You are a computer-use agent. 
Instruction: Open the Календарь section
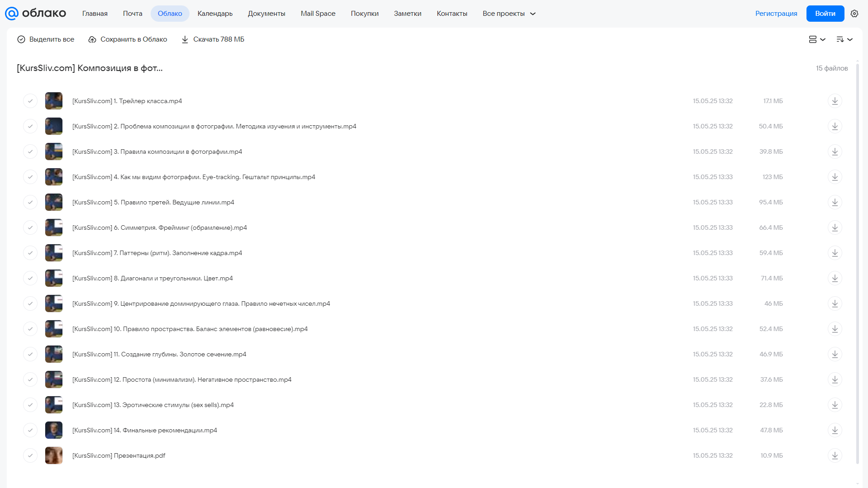pos(215,14)
